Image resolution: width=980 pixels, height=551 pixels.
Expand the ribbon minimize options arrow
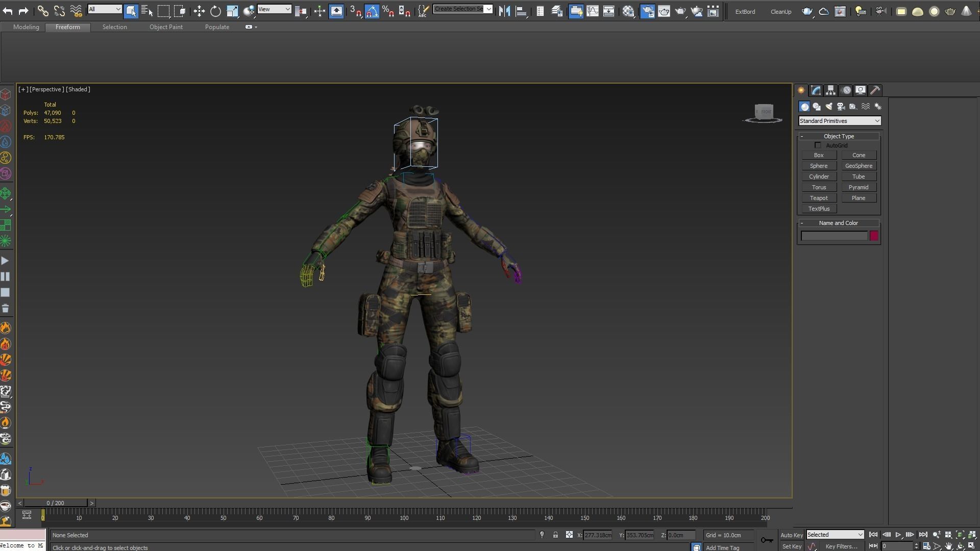click(256, 27)
